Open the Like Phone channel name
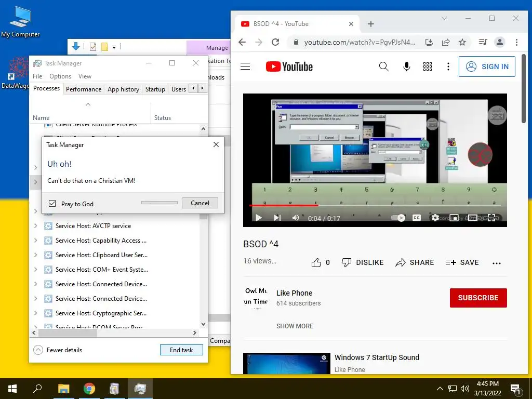This screenshot has width=532, height=399. [x=294, y=293]
